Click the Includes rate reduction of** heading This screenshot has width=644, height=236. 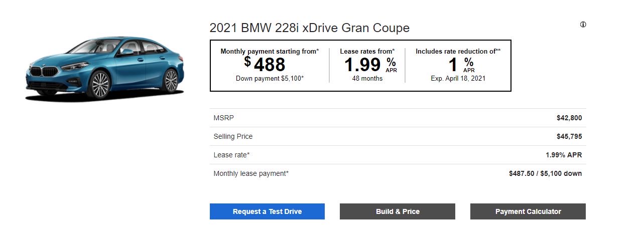(458, 51)
